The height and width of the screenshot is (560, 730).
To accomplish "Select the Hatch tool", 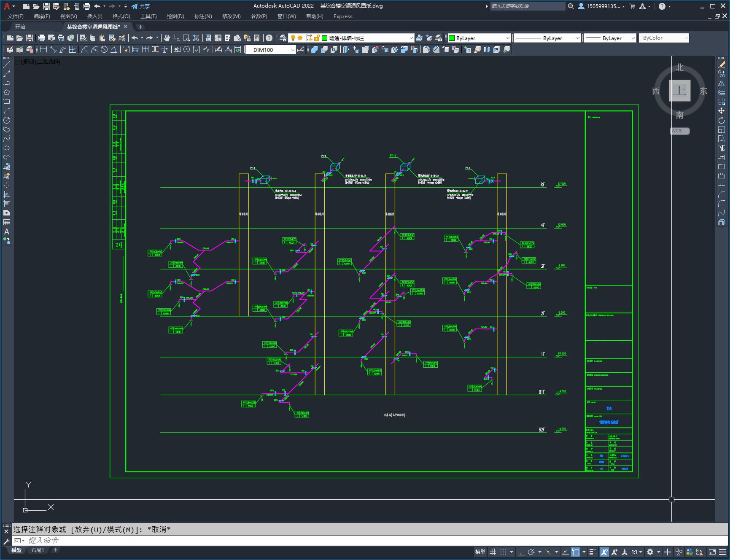I will tap(7, 194).
